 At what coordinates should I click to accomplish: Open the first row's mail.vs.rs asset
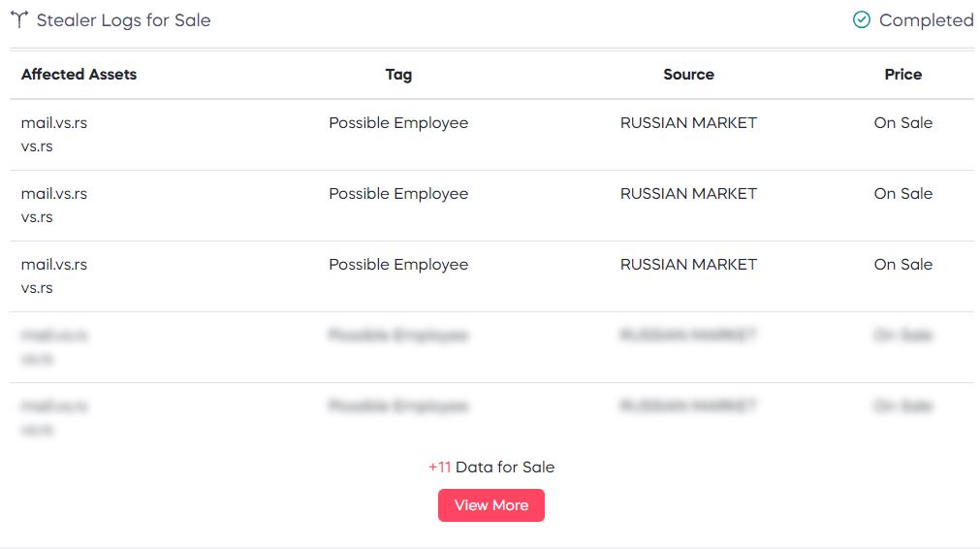coord(54,122)
